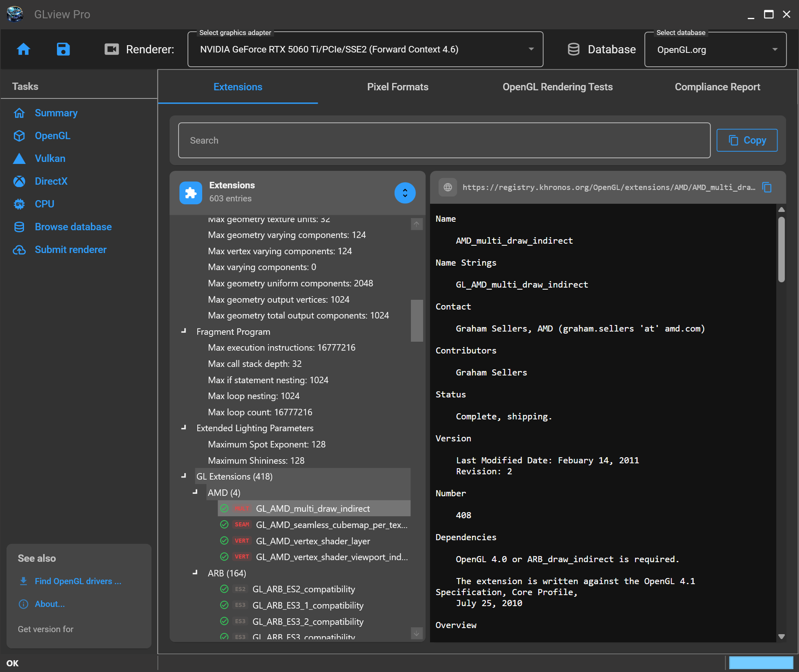Select GL_AMD_seamless_cubemap_per_texture row
The width and height of the screenshot is (799, 672).
[314, 525]
